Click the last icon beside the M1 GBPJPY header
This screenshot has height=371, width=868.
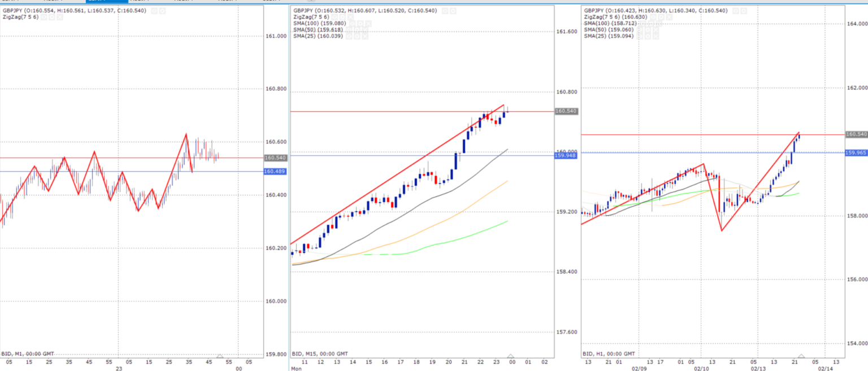pos(163,11)
